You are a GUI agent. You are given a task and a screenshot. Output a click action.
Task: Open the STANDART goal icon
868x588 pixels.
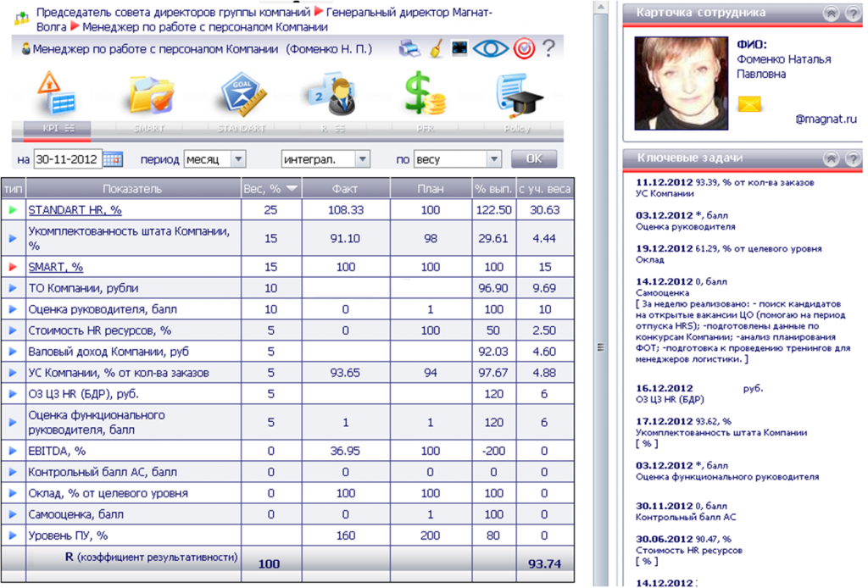242,94
